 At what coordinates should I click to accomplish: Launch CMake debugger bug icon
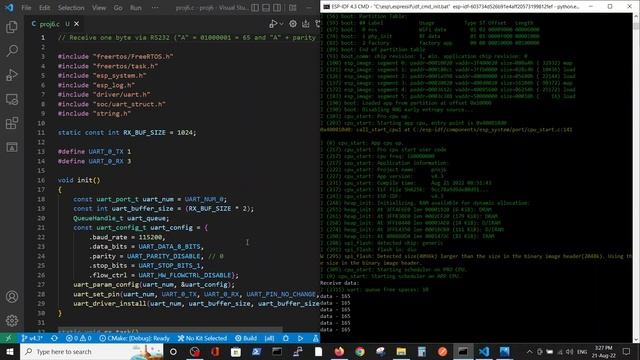point(286,338)
